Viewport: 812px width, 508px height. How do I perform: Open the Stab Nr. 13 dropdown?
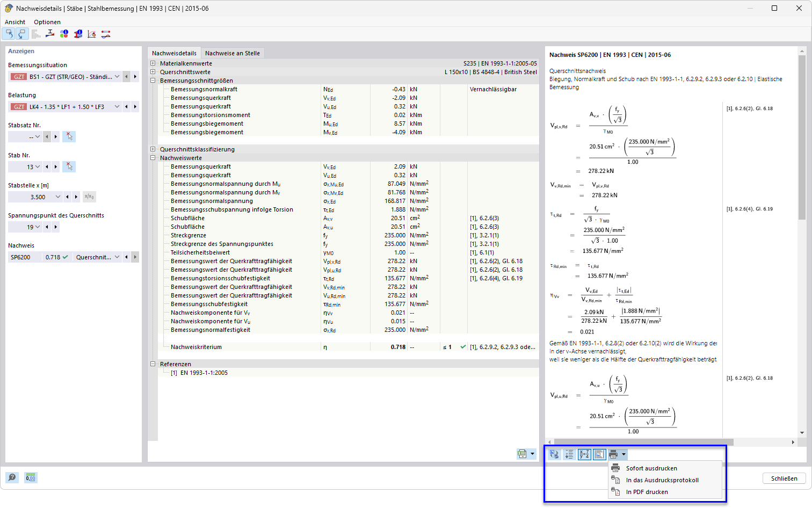point(38,167)
